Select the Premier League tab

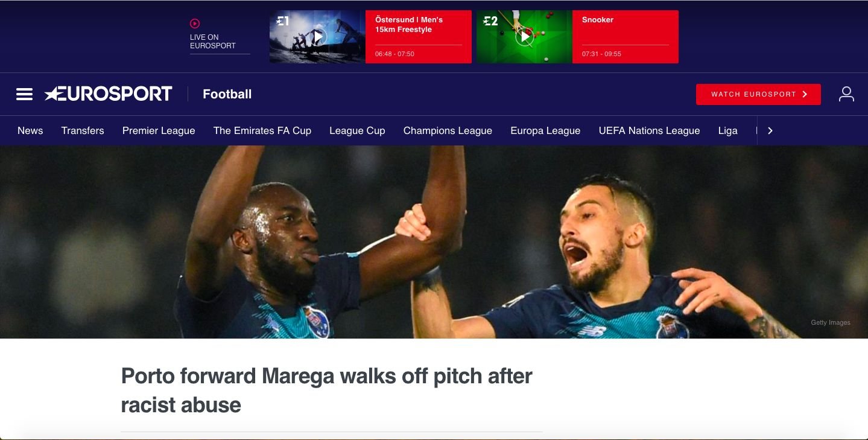point(159,130)
